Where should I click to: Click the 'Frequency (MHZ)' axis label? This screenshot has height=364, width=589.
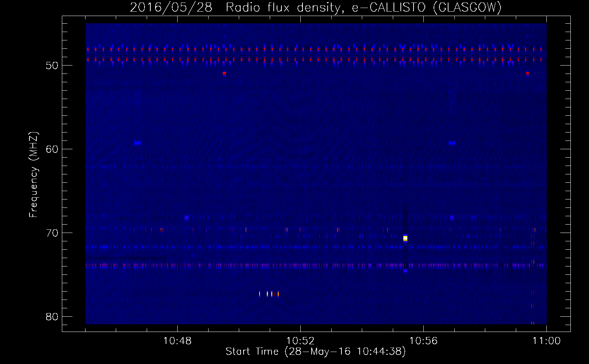click(x=33, y=175)
